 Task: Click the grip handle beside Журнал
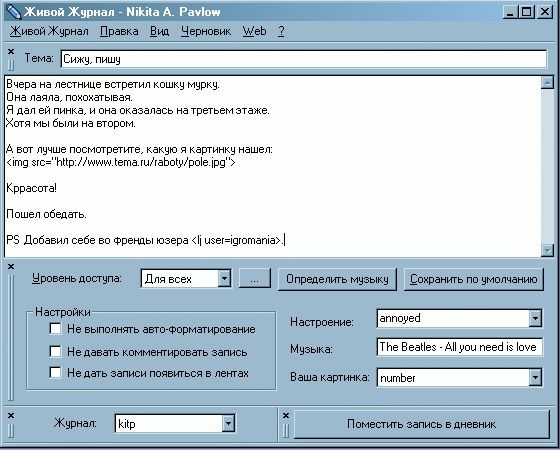pos(11,430)
